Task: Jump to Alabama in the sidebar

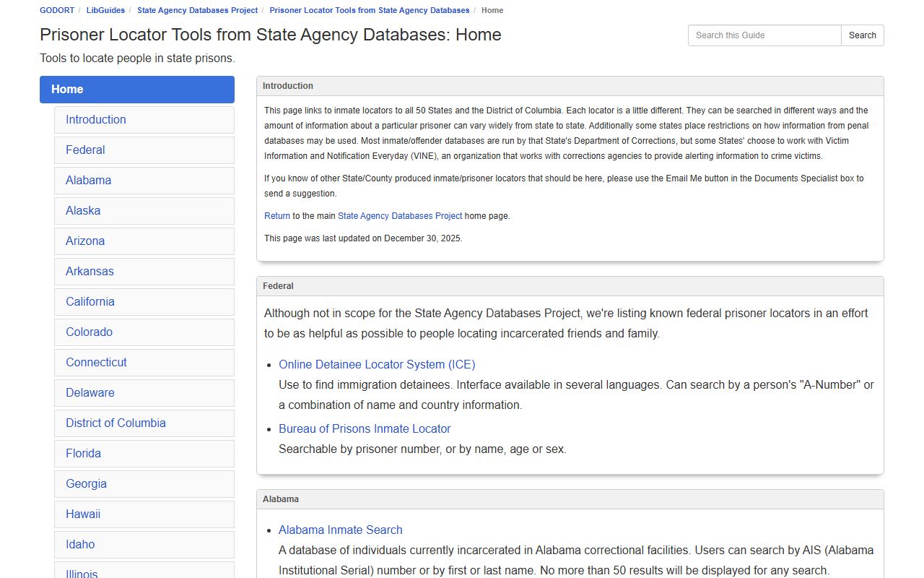Action: (144, 181)
